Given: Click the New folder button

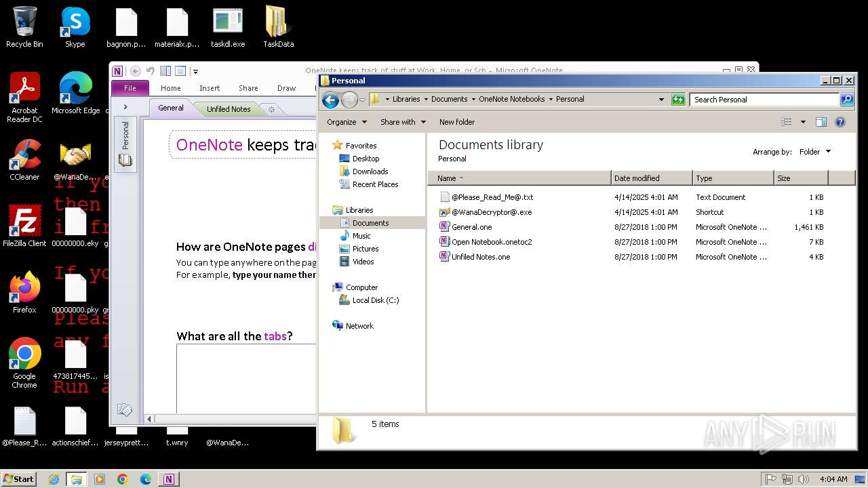Looking at the screenshot, I should (x=457, y=122).
